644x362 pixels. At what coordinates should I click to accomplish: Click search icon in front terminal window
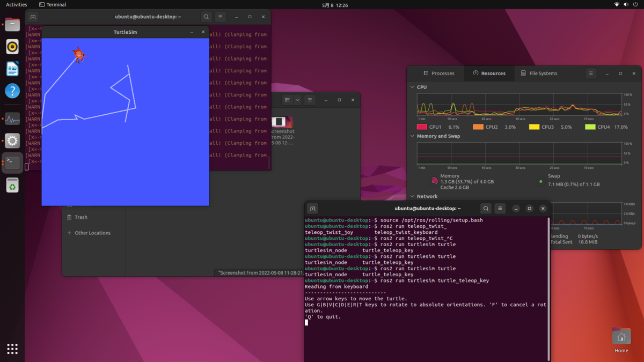[x=486, y=209]
